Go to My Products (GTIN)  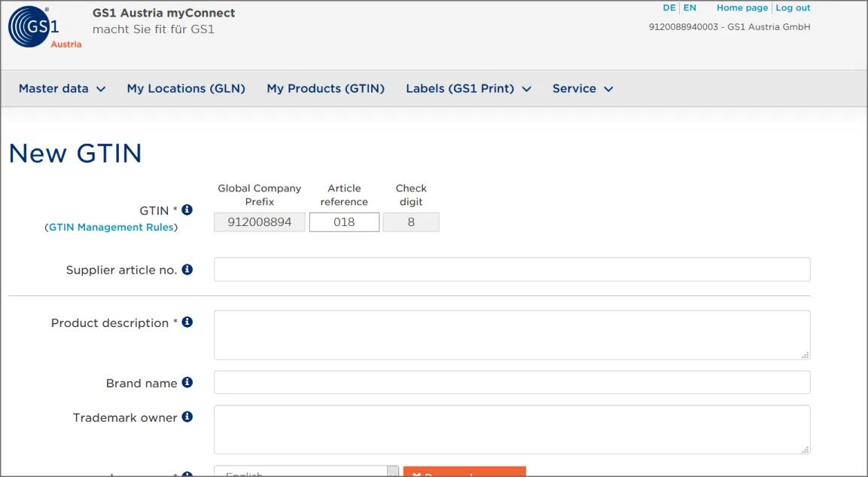(325, 89)
